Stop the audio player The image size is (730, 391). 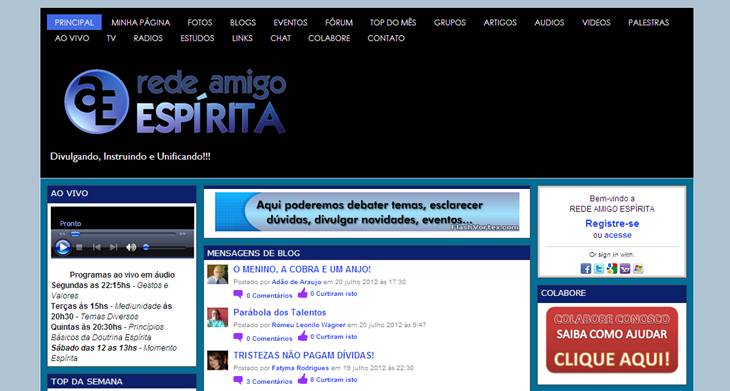click(79, 247)
